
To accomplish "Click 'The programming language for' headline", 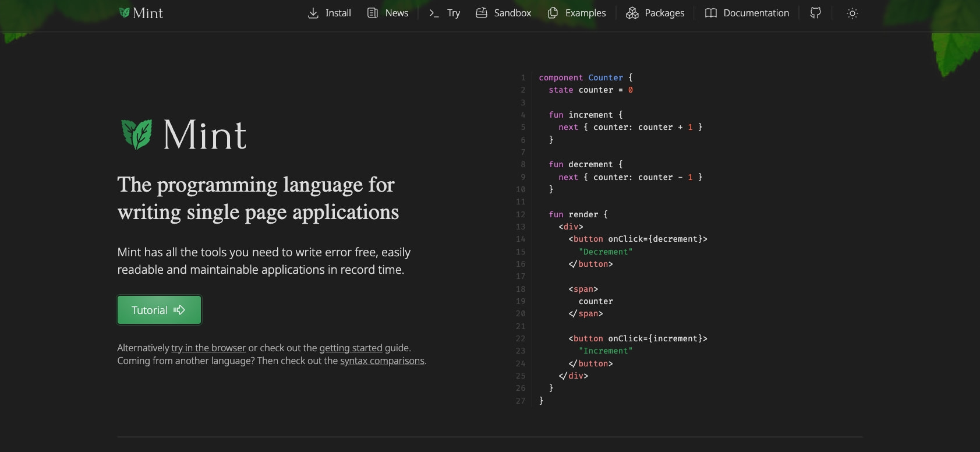I will (256, 185).
